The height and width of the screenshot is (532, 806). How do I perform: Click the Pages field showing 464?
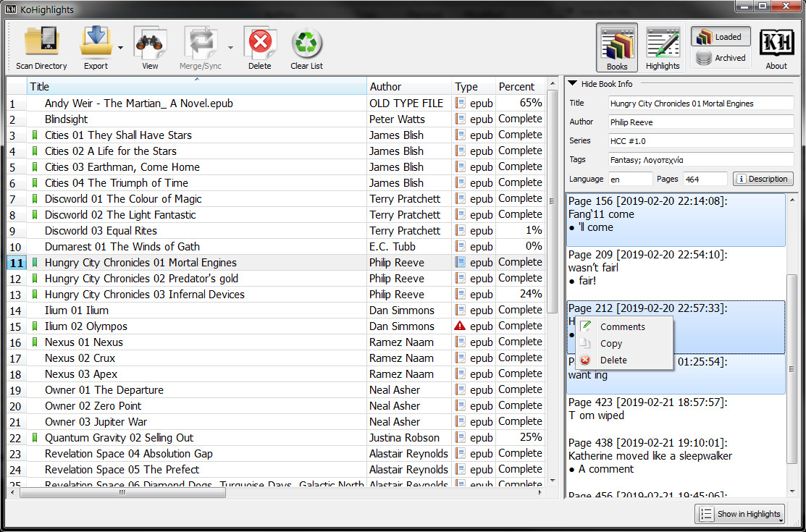705,179
